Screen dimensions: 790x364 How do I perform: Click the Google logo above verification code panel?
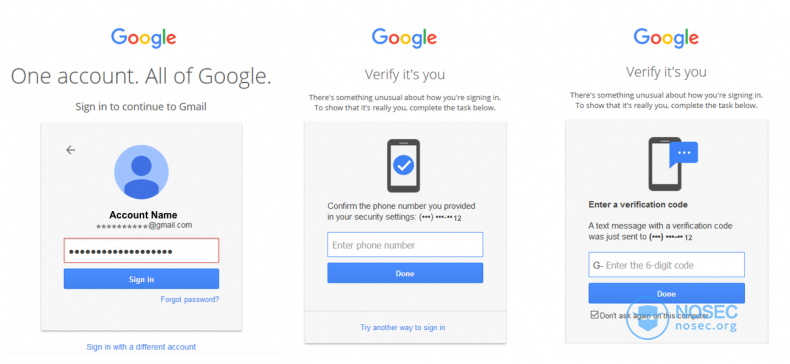click(x=666, y=38)
